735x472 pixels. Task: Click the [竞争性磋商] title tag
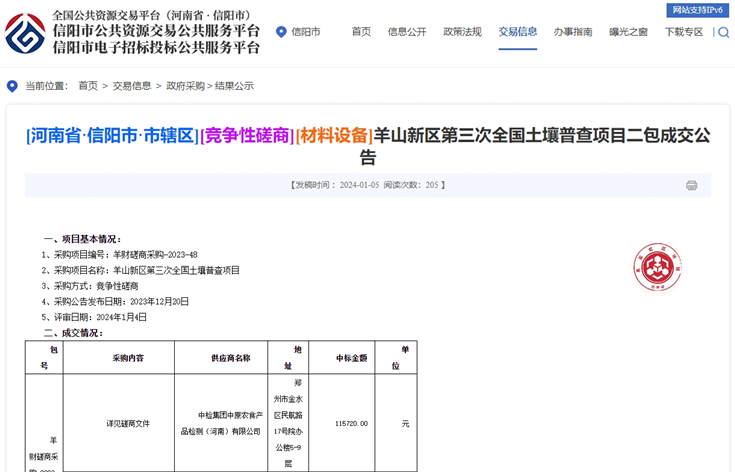pyautogui.click(x=247, y=135)
